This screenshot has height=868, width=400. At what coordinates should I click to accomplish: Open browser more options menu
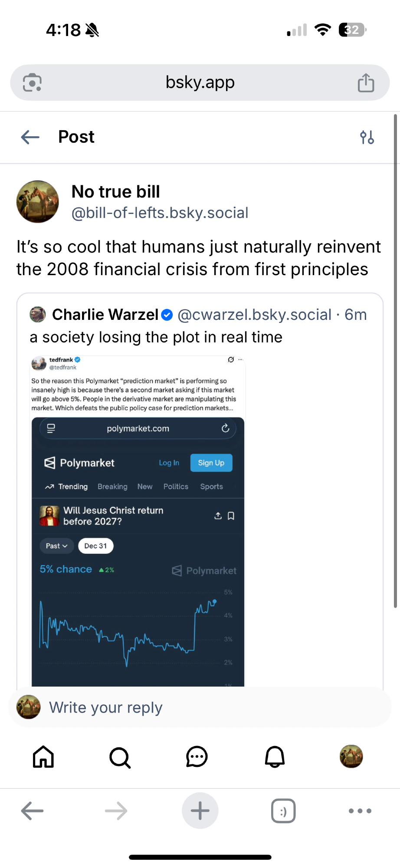click(x=360, y=811)
